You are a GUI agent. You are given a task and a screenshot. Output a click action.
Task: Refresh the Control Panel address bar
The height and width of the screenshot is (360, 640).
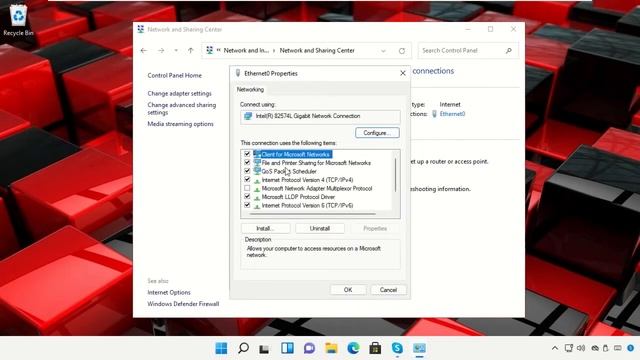pyautogui.click(x=402, y=51)
